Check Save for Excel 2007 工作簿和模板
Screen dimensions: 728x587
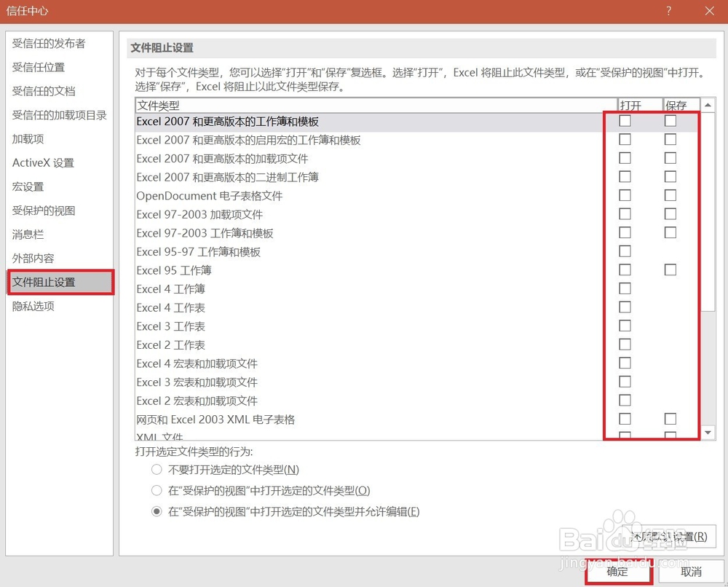670,121
